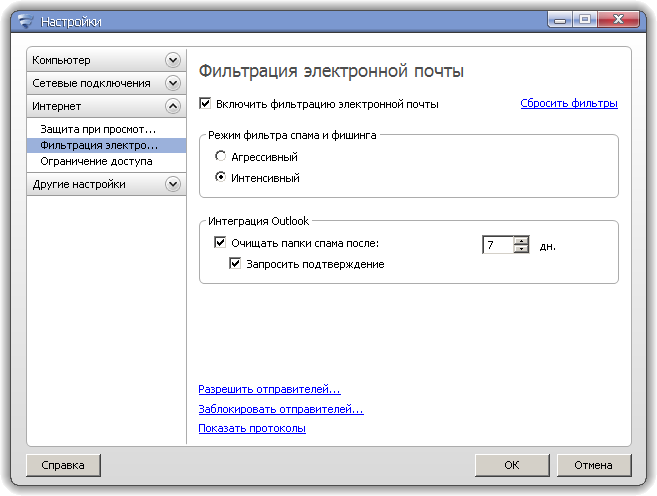Open the Разрешить отправителей… link
Image resolution: width=657 pixels, height=496 pixels.
(x=269, y=389)
